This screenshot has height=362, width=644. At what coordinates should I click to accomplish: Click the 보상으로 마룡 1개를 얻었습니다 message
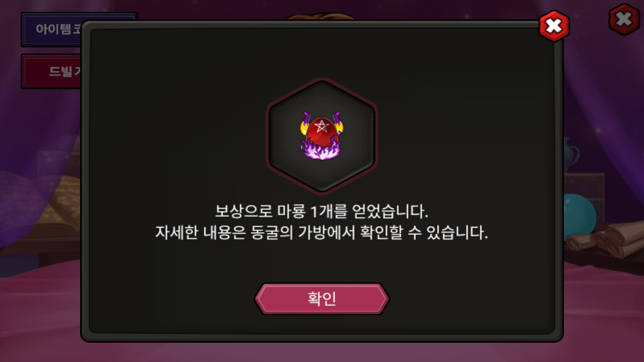[x=321, y=211]
